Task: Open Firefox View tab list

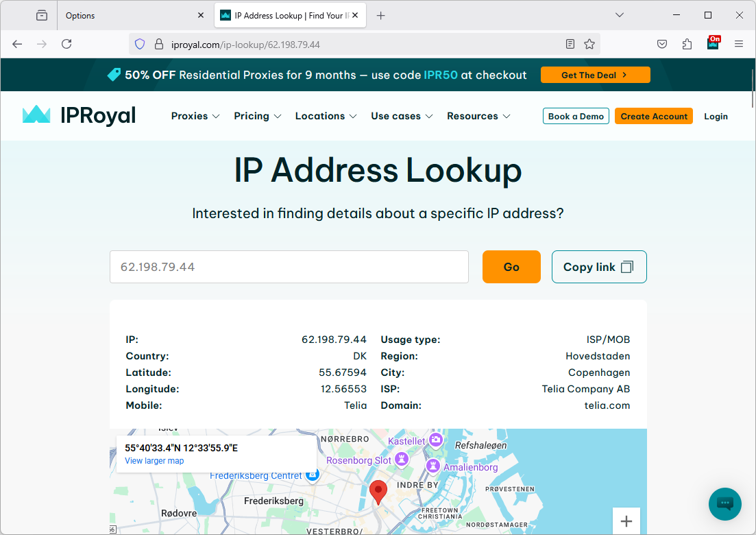Action: coord(42,16)
